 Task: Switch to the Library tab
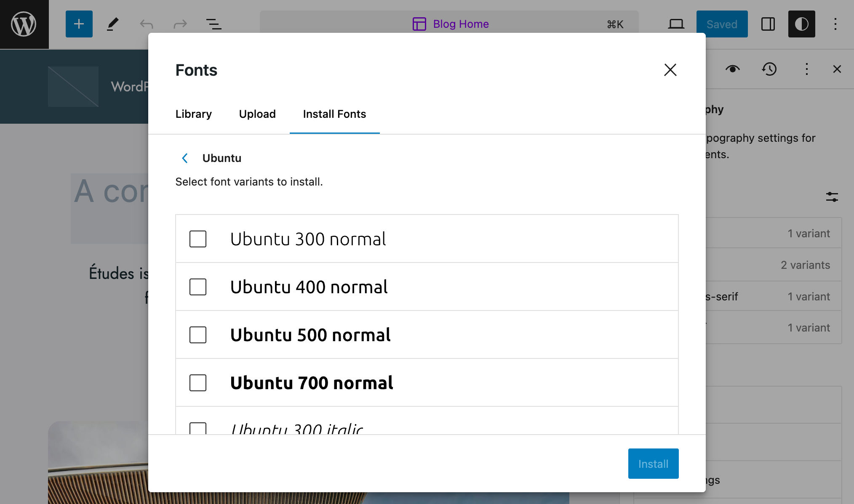coord(193,114)
